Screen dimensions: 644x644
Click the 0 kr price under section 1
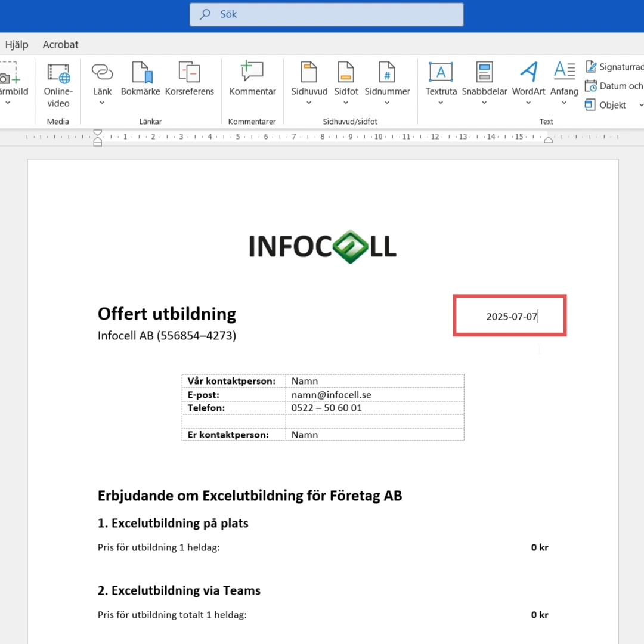[539, 547]
